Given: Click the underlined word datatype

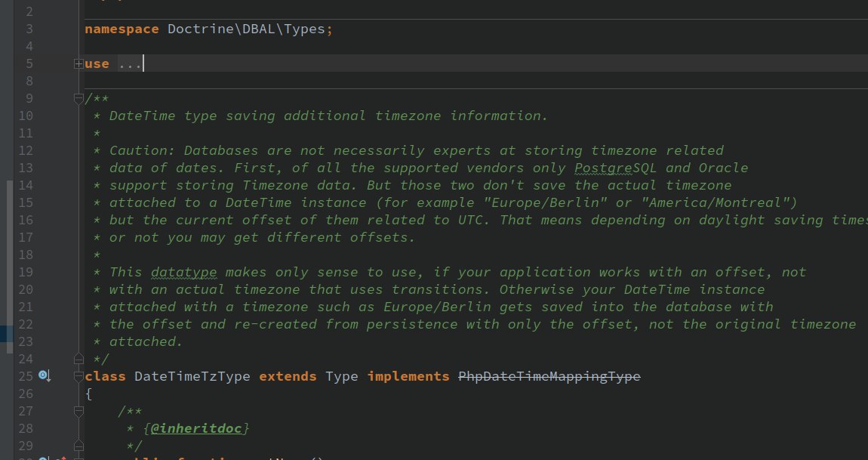Looking at the screenshot, I should [183, 272].
